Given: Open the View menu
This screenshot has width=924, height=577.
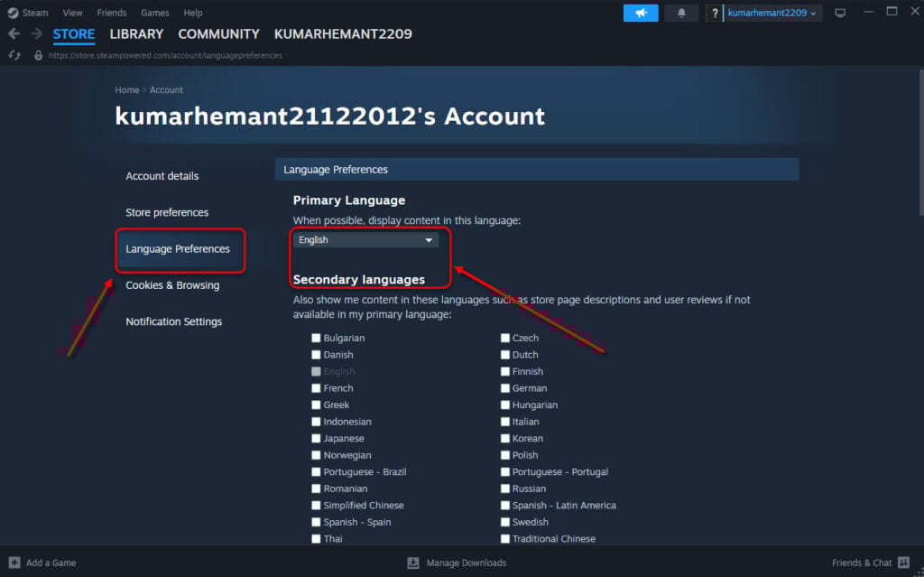Looking at the screenshot, I should click(x=72, y=13).
